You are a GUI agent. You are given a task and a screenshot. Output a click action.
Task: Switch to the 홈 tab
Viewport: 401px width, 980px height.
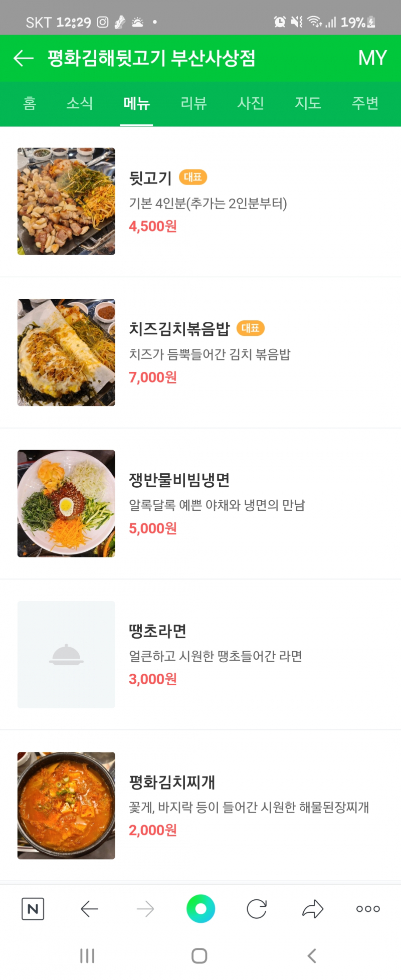30,103
